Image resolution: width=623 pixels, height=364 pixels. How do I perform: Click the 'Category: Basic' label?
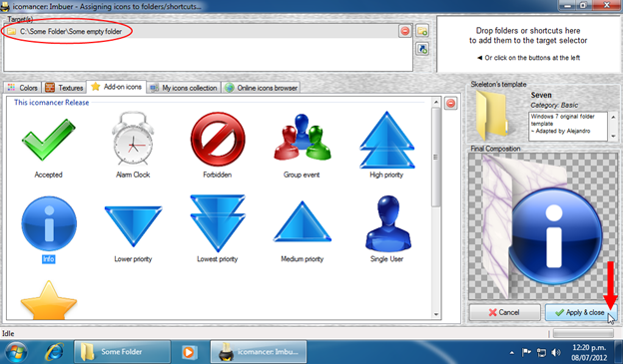(x=554, y=105)
